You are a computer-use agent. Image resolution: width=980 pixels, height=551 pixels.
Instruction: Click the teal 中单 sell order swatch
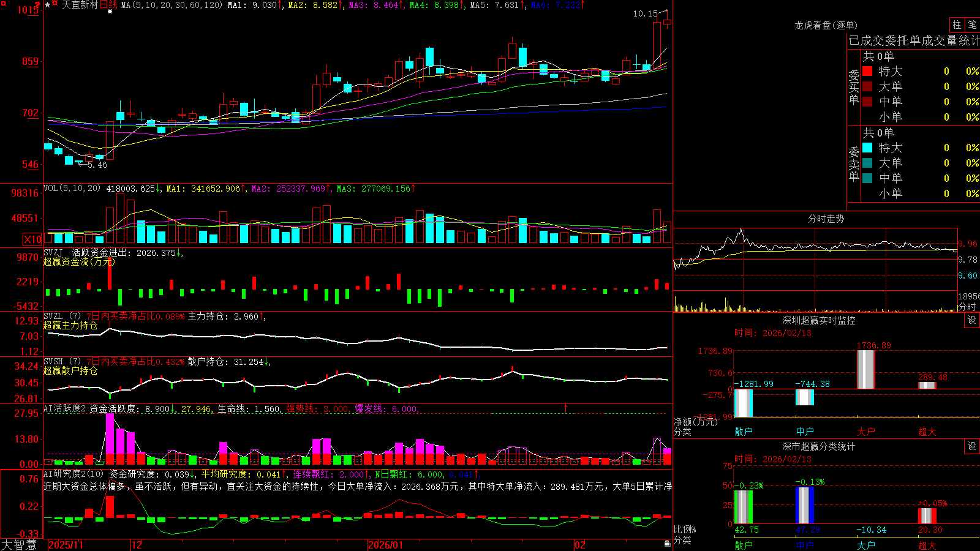coord(867,178)
